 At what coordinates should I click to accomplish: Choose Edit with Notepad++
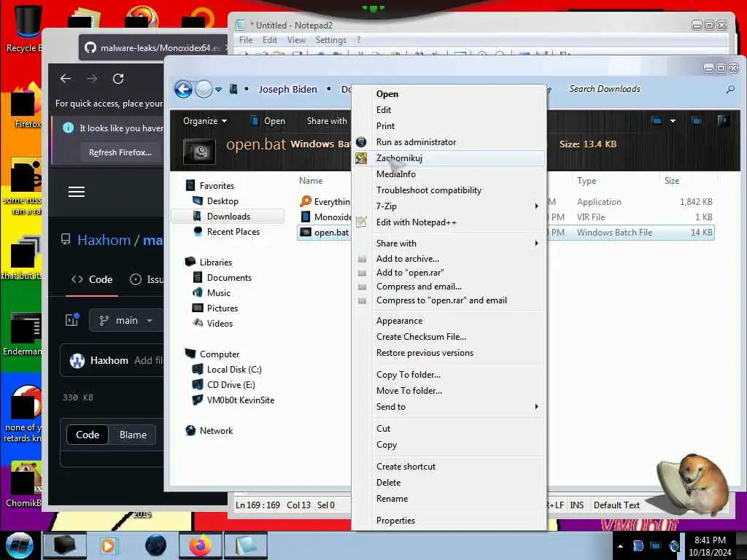coord(449,222)
